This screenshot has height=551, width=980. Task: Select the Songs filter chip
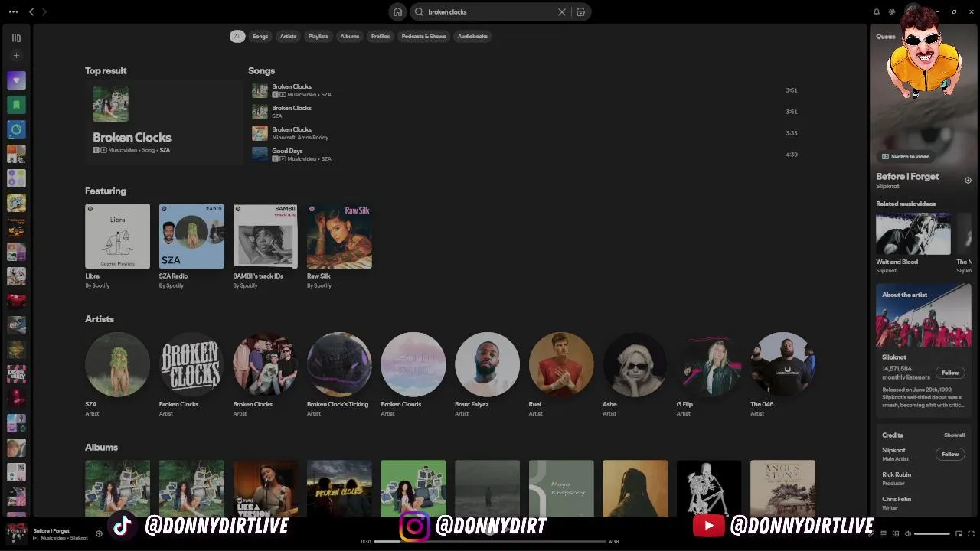click(260, 36)
